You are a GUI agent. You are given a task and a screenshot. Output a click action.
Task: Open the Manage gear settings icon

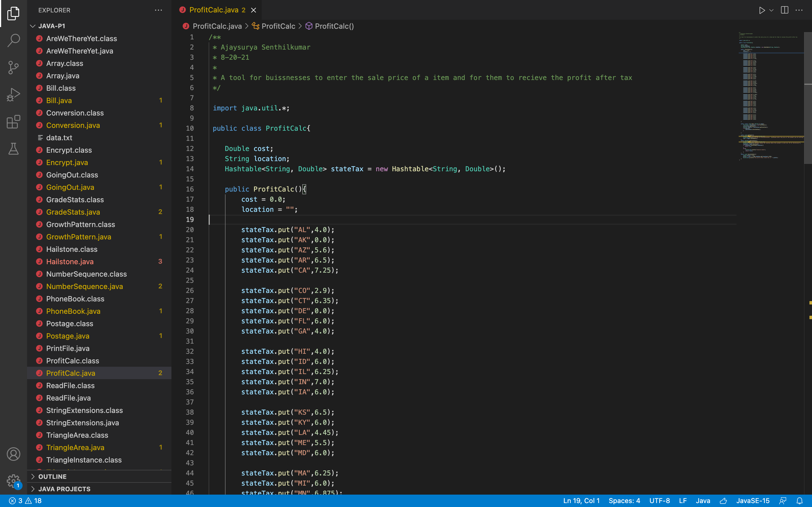pyautogui.click(x=14, y=481)
